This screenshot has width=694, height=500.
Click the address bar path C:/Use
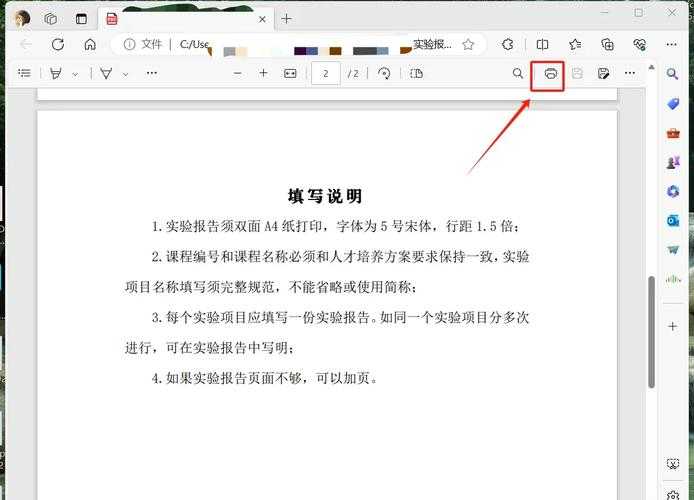click(194, 44)
